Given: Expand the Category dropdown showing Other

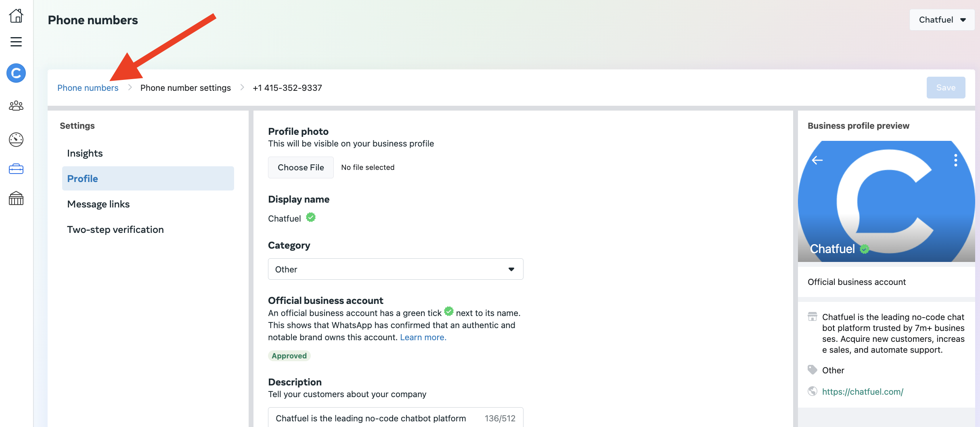Looking at the screenshot, I should [395, 269].
